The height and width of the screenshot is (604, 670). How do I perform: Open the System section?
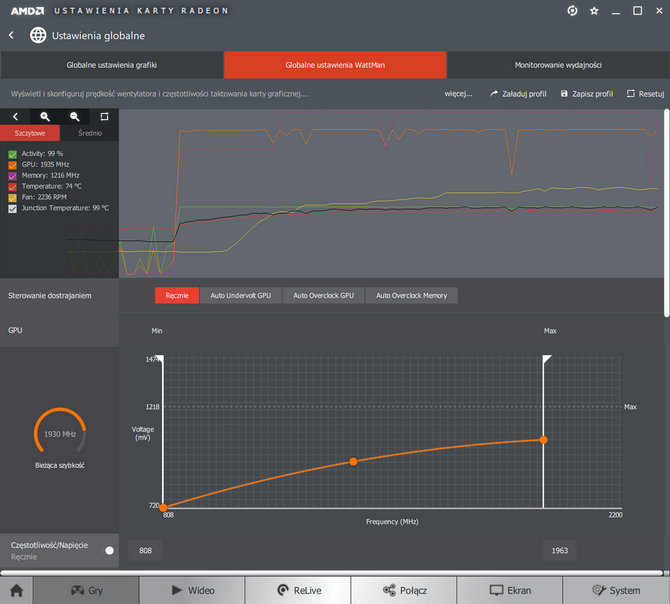click(616, 590)
